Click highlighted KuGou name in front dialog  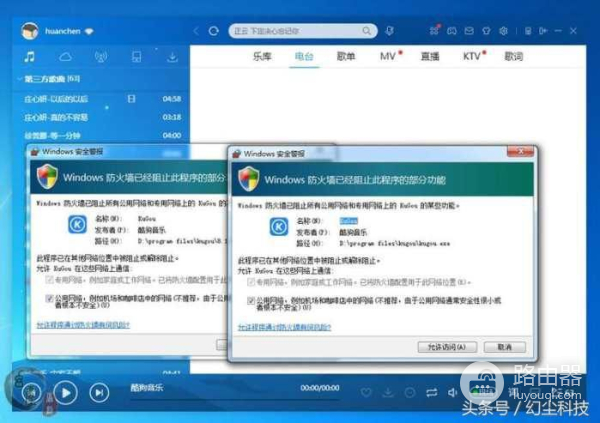pos(348,221)
